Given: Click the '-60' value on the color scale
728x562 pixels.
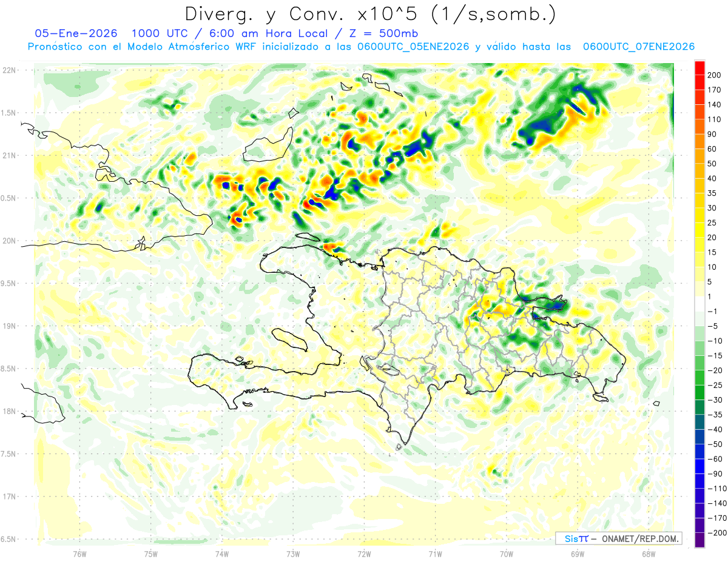Looking at the screenshot, I should pyautogui.click(x=716, y=459).
